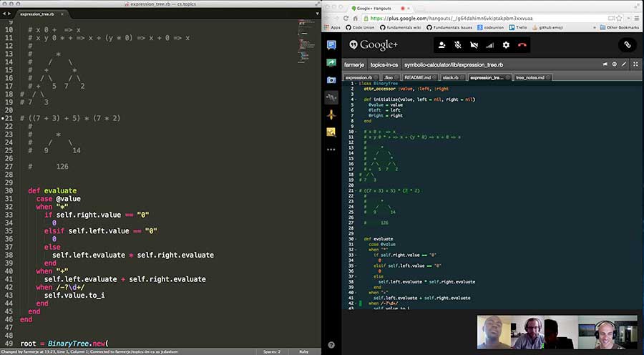Image resolution: width=644 pixels, height=355 pixels.
Task: Open the capture camera app in sidebar
Action: (331, 79)
